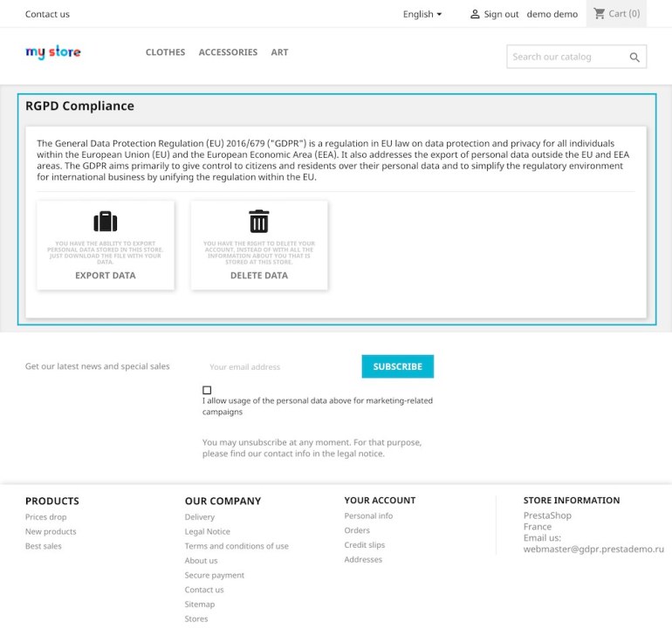Click the YOUR ACCOUNT footer heading
Image resolution: width=672 pixels, height=635 pixels.
[381, 501]
